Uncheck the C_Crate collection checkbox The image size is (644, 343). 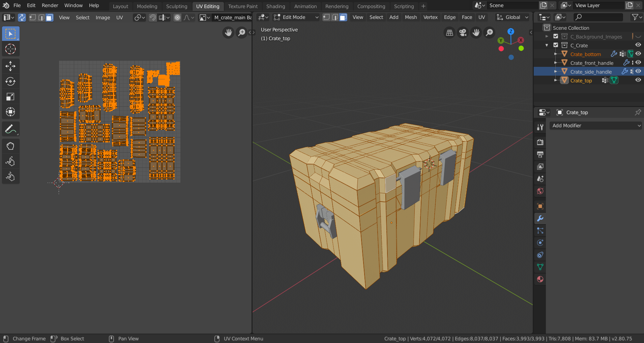click(x=556, y=45)
